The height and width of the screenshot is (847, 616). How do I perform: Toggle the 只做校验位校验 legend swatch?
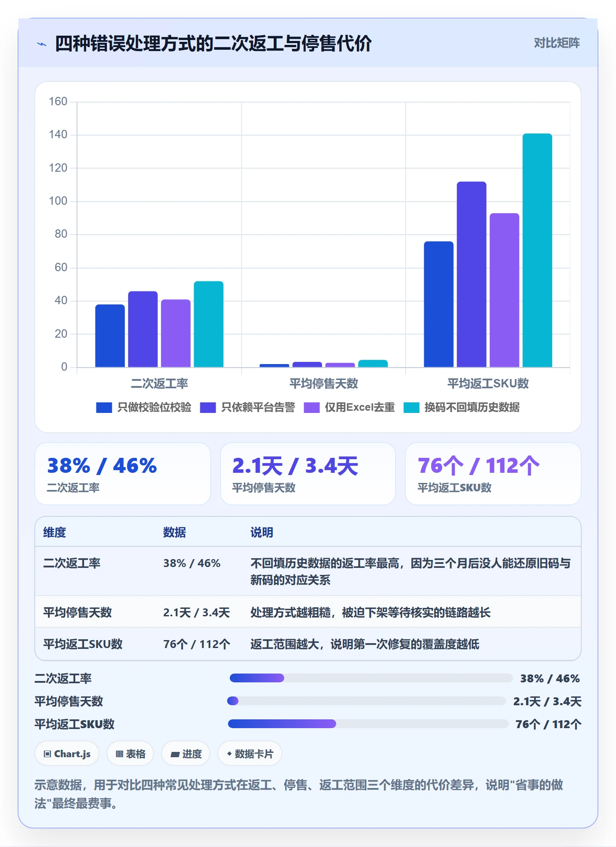click(104, 408)
